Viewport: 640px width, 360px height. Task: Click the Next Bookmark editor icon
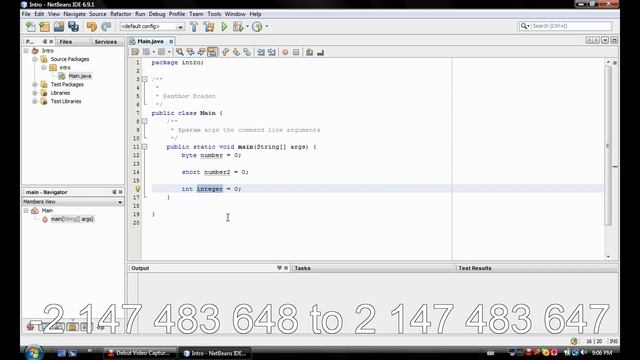[x=236, y=52]
